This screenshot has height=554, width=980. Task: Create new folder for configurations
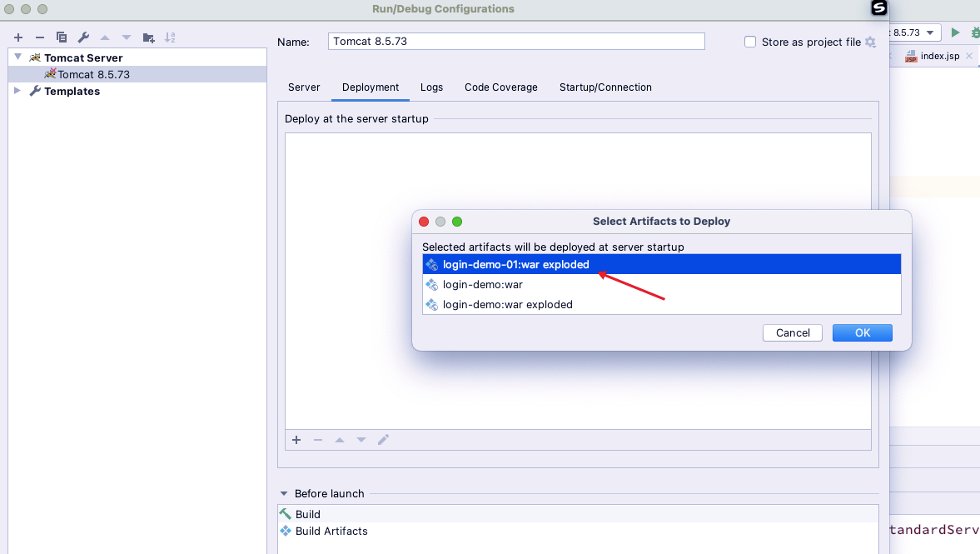[x=149, y=37]
